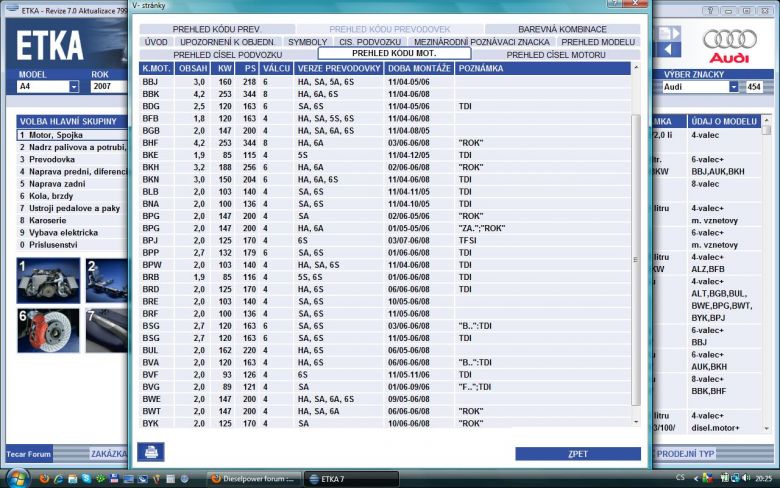The image size is (780, 488).
Task: Sort by K.MOT. column header
Action: (156, 68)
